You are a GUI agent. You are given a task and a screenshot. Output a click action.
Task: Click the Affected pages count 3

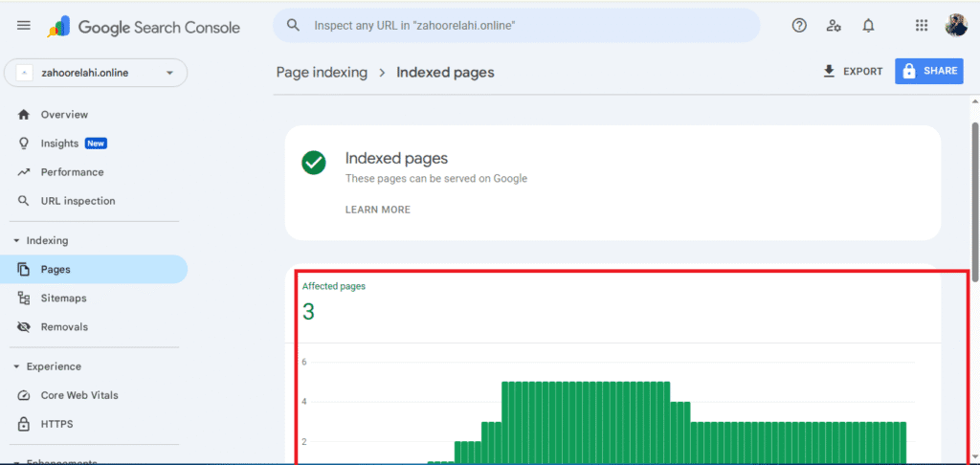tap(308, 311)
